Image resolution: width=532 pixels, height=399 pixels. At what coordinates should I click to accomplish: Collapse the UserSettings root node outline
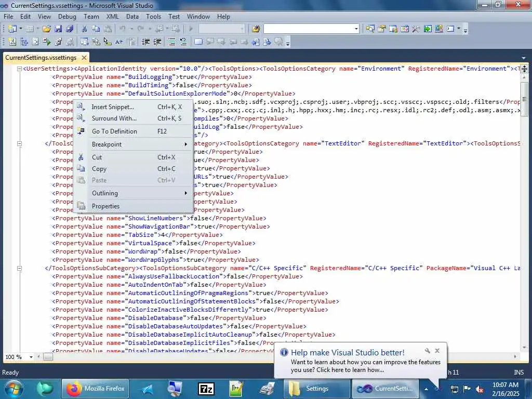click(19, 69)
